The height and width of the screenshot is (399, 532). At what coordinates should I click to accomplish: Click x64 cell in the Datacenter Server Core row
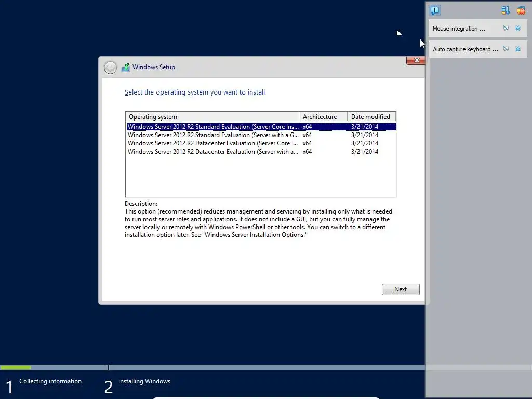tap(307, 143)
